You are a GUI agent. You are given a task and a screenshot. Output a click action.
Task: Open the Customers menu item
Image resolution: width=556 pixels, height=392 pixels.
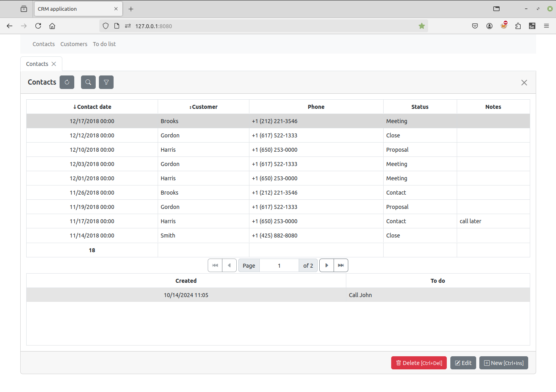(74, 44)
